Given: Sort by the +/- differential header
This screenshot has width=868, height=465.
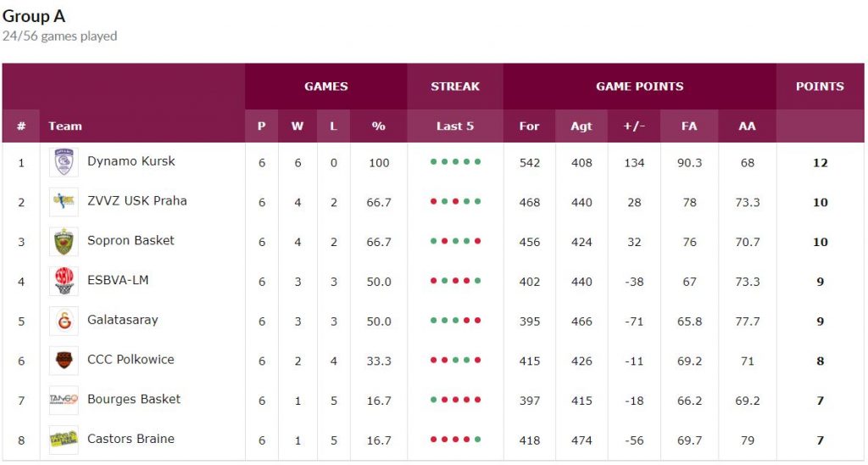Looking at the screenshot, I should click(634, 126).
